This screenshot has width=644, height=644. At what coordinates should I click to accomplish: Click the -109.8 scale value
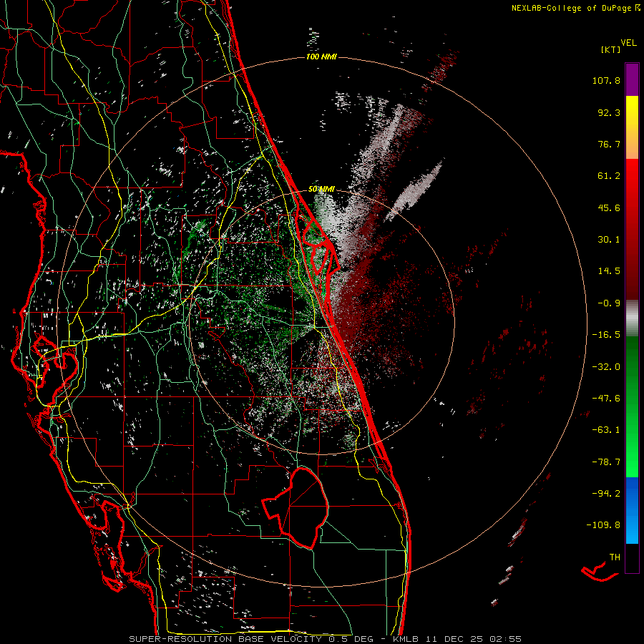point(603,525)
